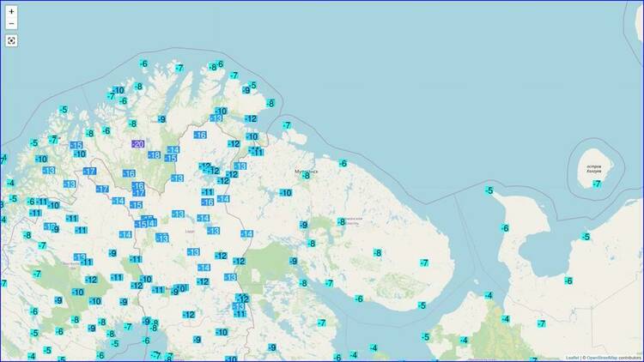Open the Leaflet attribution link

[572, 358]
